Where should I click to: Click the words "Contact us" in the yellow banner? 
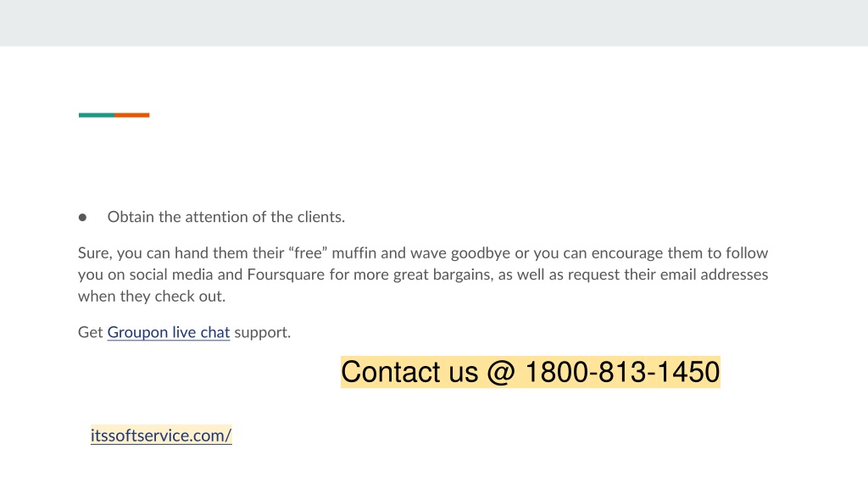[x=409, y=372]
